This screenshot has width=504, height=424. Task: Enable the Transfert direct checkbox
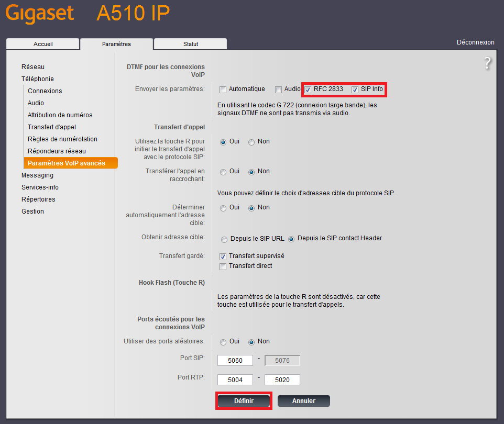tap(223, 266)
